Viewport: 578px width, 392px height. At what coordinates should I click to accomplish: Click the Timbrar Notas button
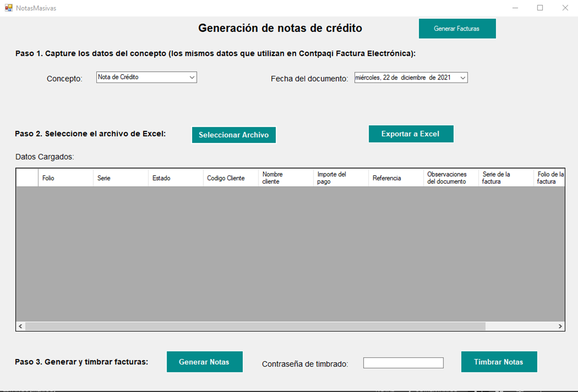pyautogui.click(x=498, y=362)
